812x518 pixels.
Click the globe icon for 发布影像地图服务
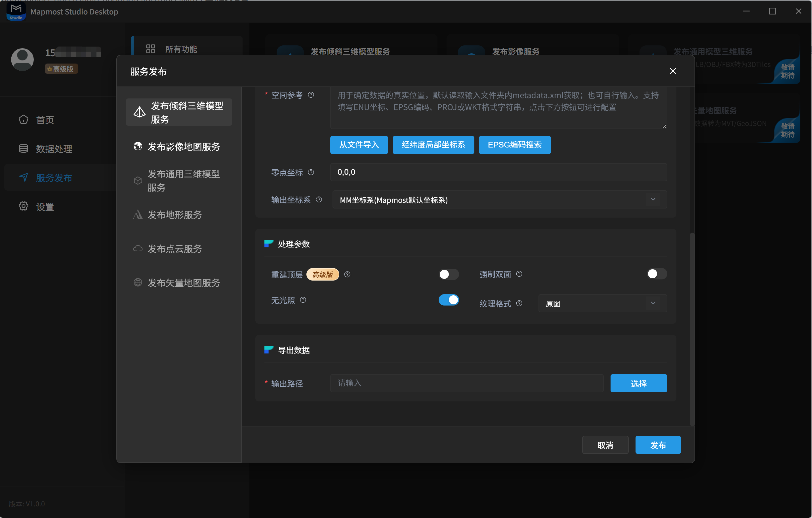click(x=138, y=146)
